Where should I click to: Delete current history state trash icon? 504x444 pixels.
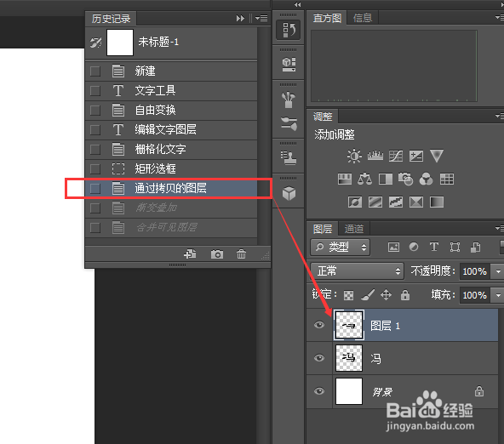point(241,254)
